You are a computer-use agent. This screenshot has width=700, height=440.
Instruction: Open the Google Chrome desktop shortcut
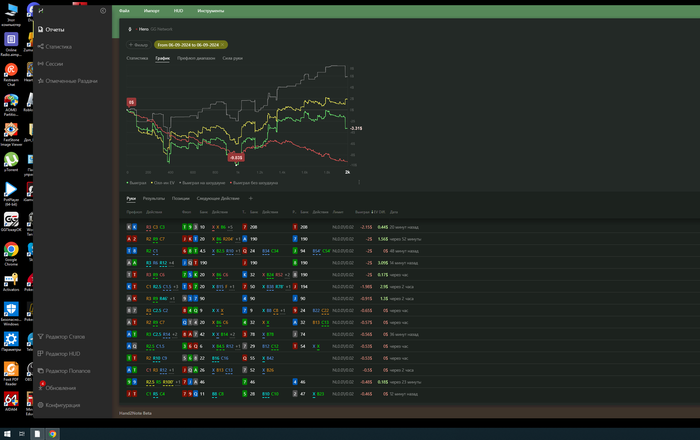click(x=11, y=253)
